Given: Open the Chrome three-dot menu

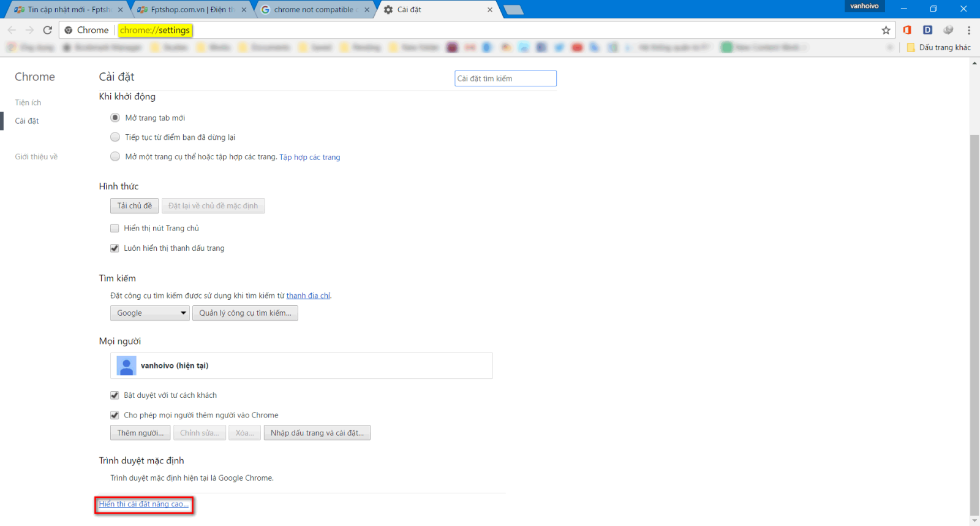Looking at the screenshot, I should 969,30.
